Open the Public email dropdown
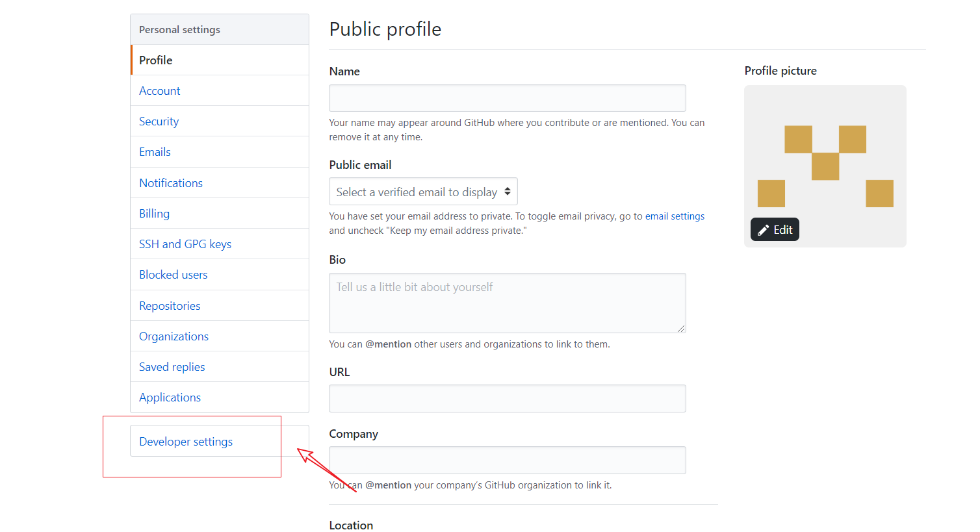The height and width of the screenshot is (532, 980). 423,192
